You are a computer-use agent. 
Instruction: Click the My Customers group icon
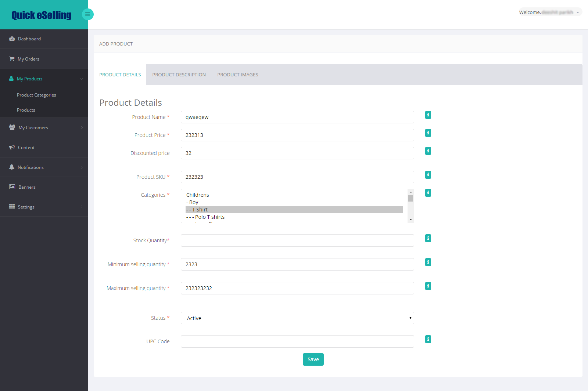(12, 127)
